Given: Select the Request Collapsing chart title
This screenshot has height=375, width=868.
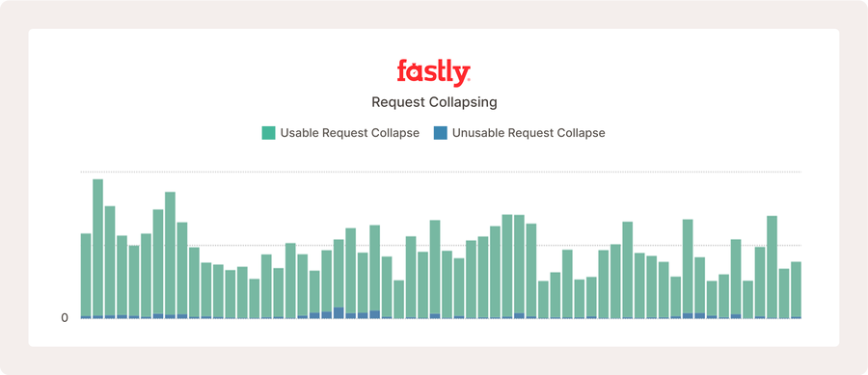Looking at the screenshot, I should coord(434,102).
